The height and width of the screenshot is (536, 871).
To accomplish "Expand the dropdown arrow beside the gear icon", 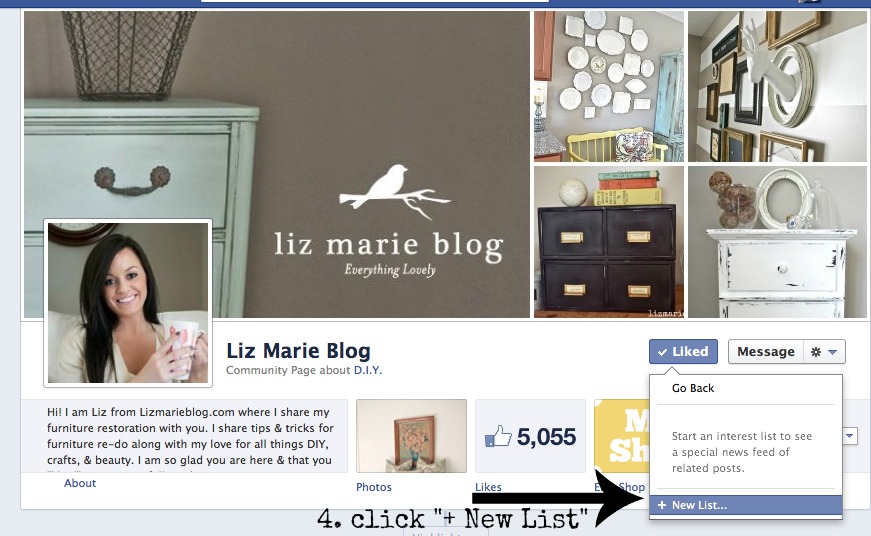I will [x=832, y=352].
